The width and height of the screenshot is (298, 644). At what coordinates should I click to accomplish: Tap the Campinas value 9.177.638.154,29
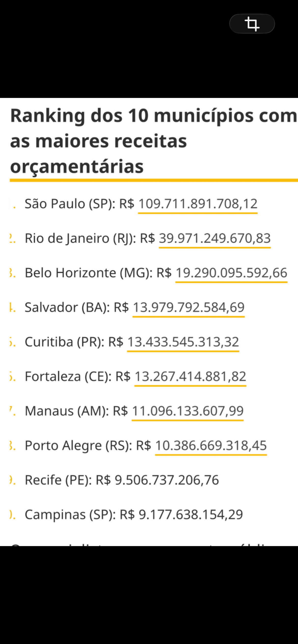click(x=191, y=515)
